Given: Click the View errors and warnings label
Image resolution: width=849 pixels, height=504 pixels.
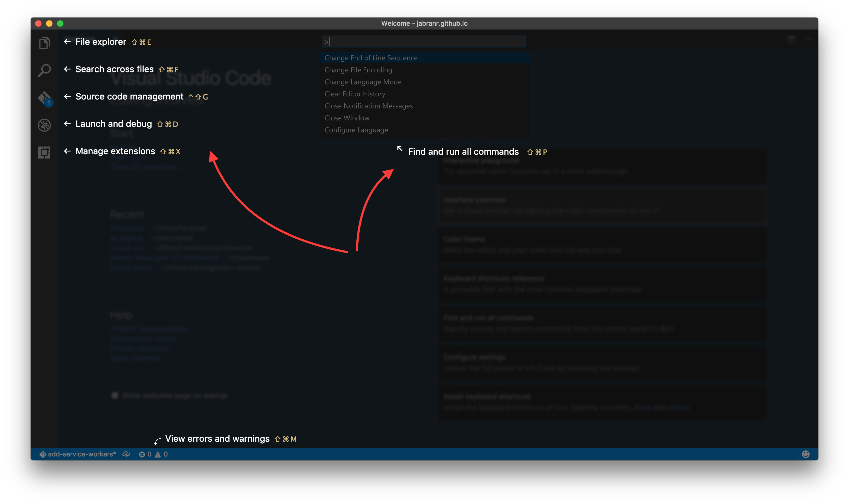Looking at the screenshot, I should point(217,438).
